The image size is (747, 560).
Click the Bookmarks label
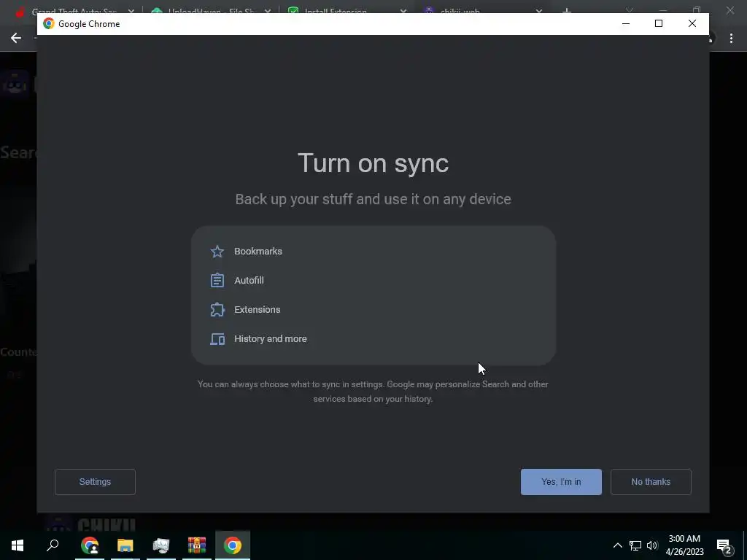pyautogui.click(x=258, y=251)
